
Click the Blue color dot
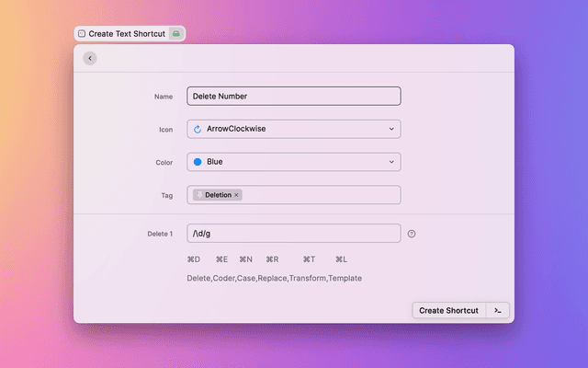coord(198,162)
